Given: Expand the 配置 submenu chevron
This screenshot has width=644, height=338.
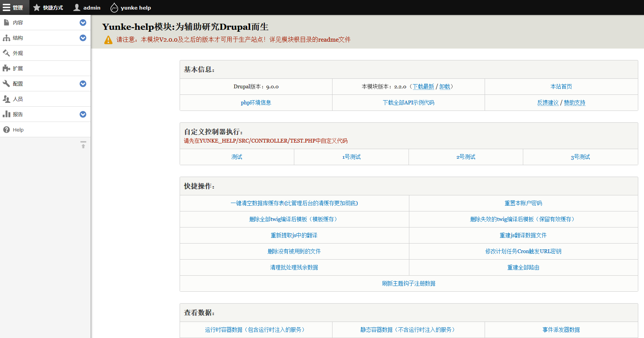Looking at the screenshot, I should pyautogui.click(x=83, y=84).
